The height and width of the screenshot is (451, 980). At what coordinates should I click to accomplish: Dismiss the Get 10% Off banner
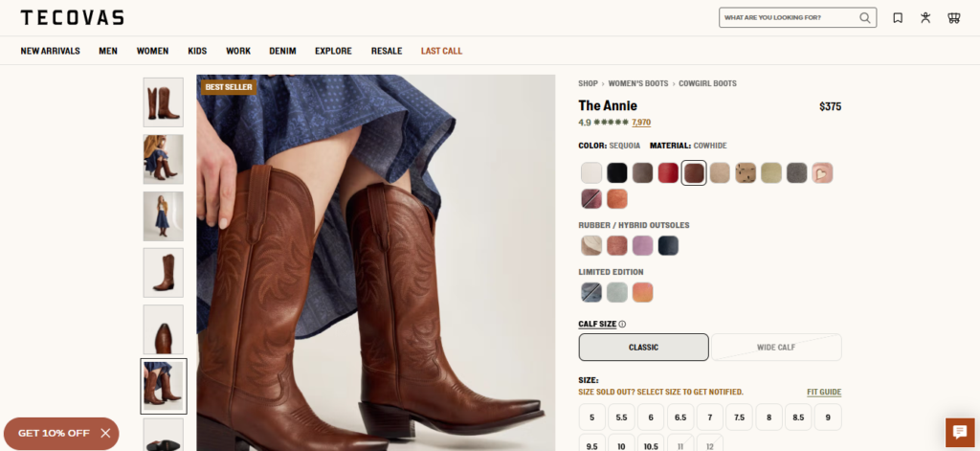click(105, 433)
